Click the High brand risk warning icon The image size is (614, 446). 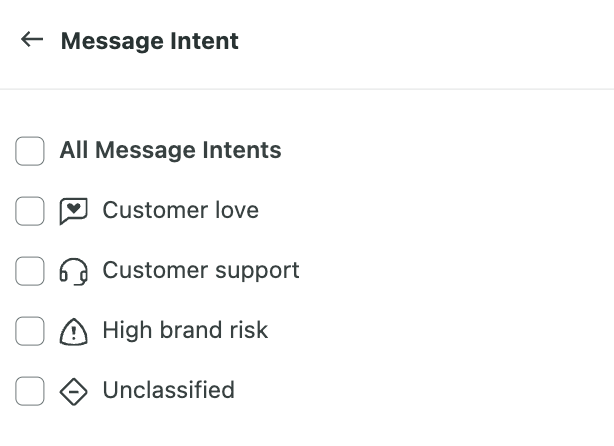tap(74, 331)
